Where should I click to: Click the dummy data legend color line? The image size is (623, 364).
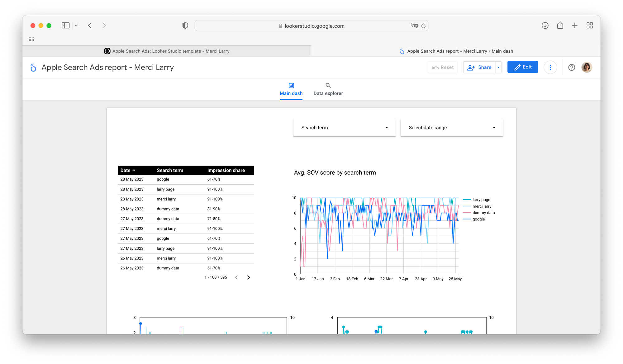467,213
